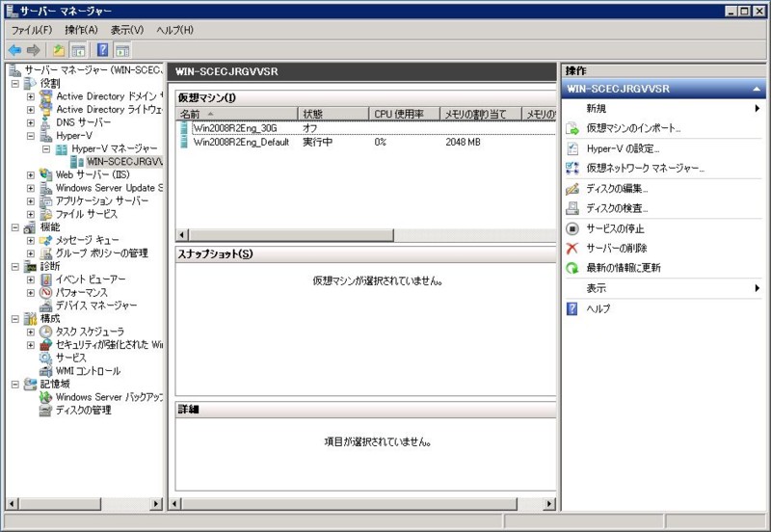Screen dimensions: 771x532
Task: Click the Win2008R2Eng_Default virtual machine icon
Action: 184,142
